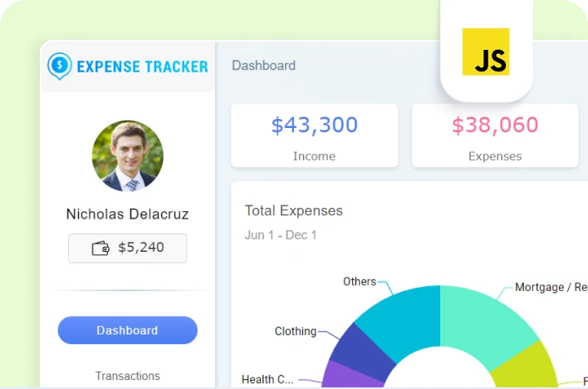Go to Transactions in the sidebar

pyautogui.click(x=127, y=376)
